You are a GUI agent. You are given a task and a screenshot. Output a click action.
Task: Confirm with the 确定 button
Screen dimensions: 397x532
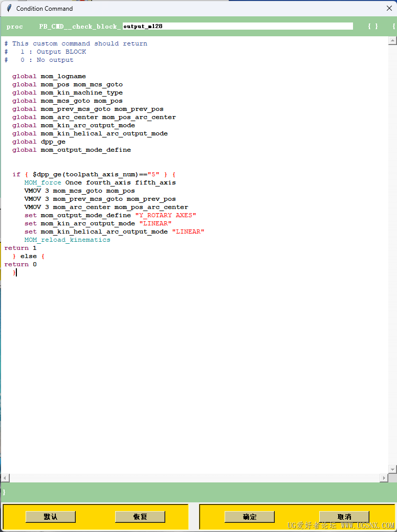(x=250, y=517)
